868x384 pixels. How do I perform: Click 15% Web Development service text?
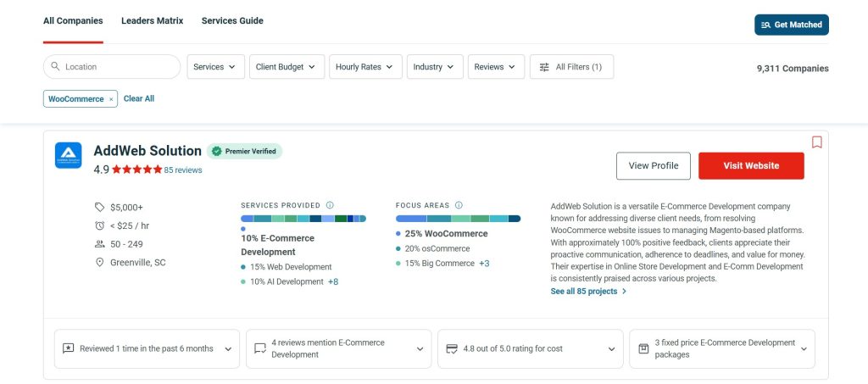(292, 267)
